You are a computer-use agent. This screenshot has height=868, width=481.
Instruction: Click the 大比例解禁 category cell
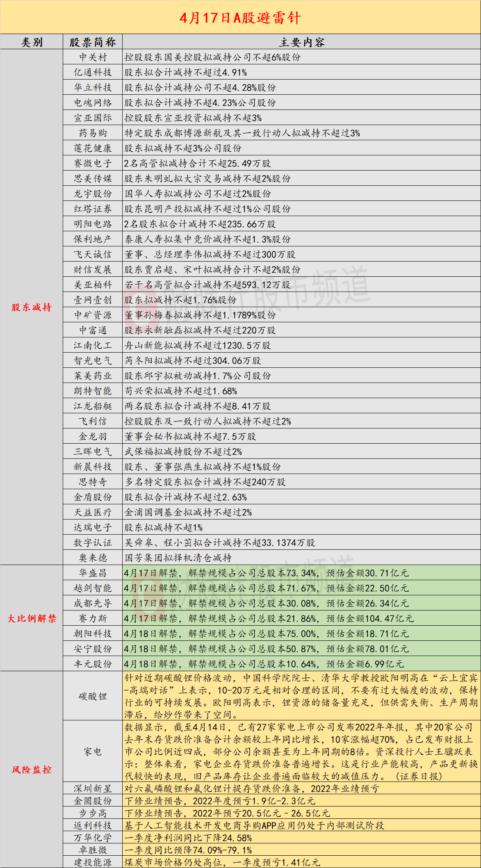click(x=32, y=618)
